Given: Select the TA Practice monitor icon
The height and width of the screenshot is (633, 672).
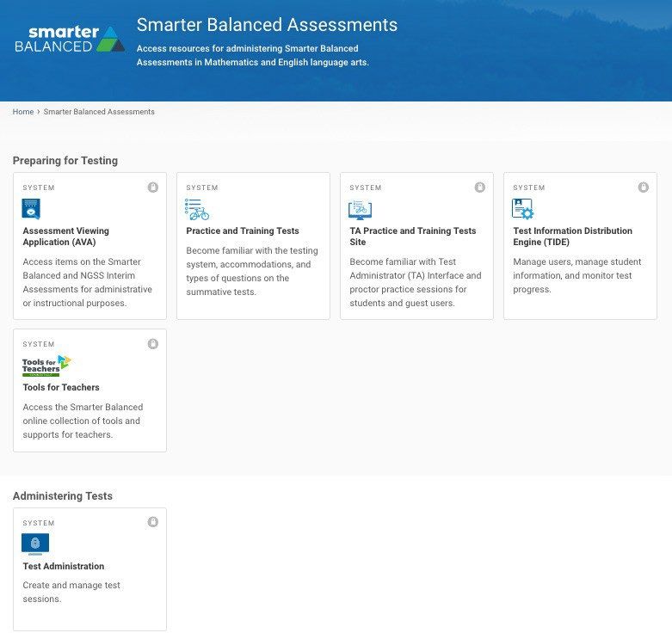Looking at the screenshot, I should coord(360,210).
